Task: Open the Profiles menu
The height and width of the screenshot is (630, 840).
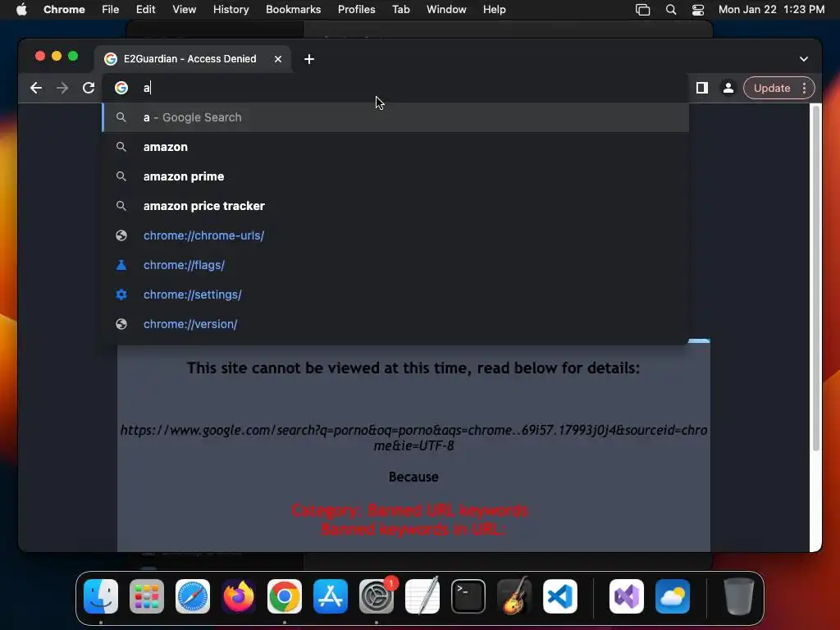Action: tap(356, 10)
